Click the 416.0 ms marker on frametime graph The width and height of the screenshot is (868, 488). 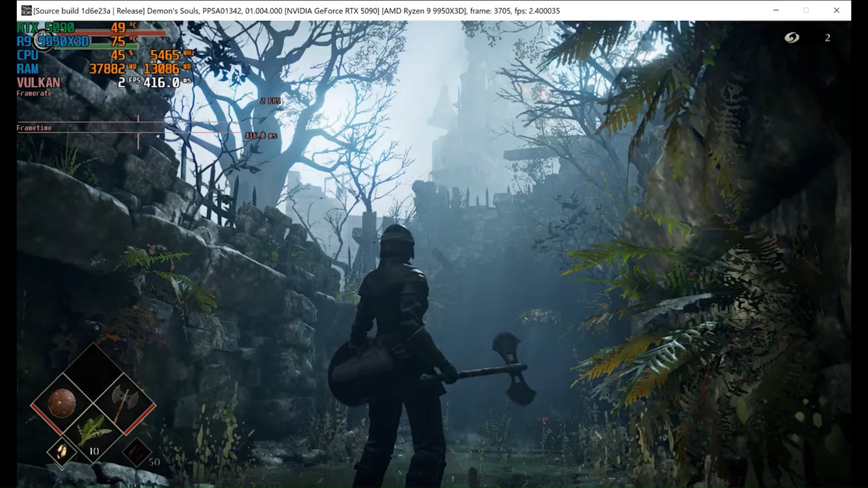tap(261, 136)
